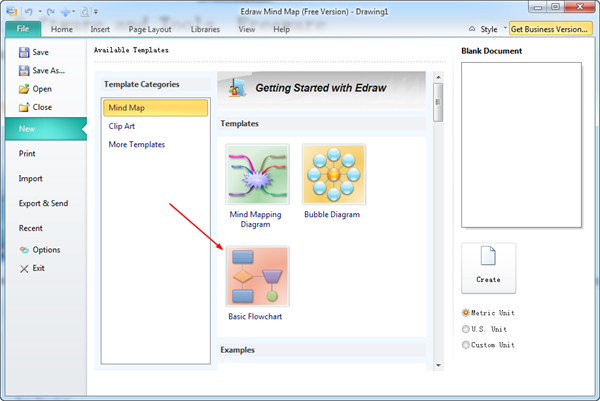
Task: Select the U.S. Unit radio button
Action: tap(465, 329)
